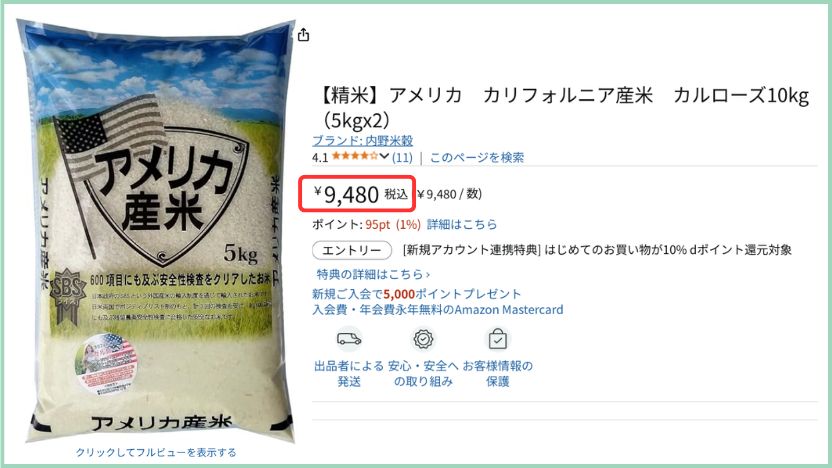Open the 内野米穀 brand link
This screenshot has width=832, height=468.
(x=362, y=141)
